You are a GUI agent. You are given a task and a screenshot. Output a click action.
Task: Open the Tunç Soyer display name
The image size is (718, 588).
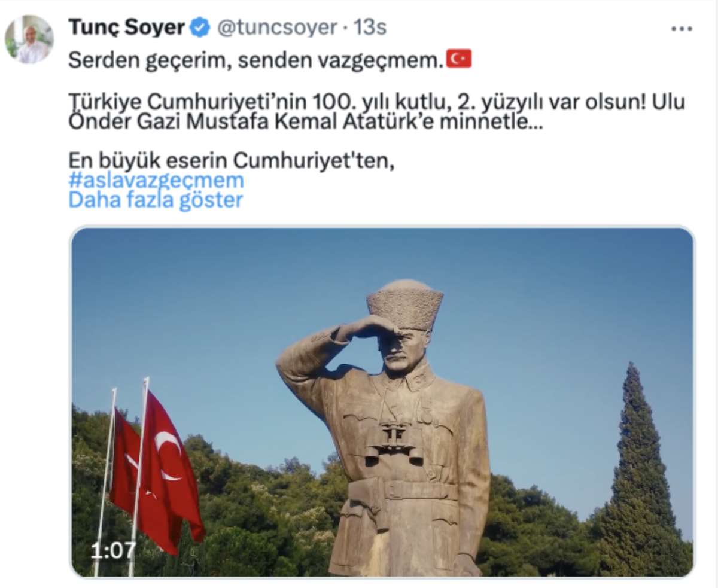pyautogui.click(x=126, y=28)
